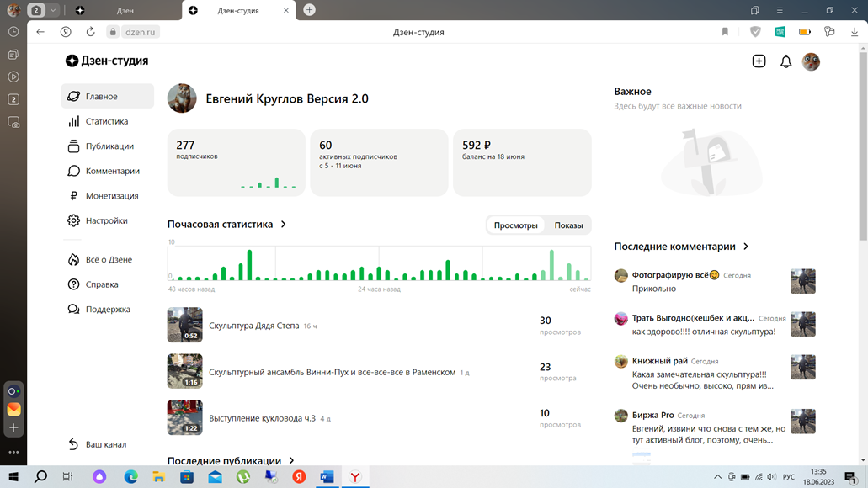The height and width of the screenshot is (488, 868).
Task: Switch to Word in taskbar
Action: tap(327, 476)
